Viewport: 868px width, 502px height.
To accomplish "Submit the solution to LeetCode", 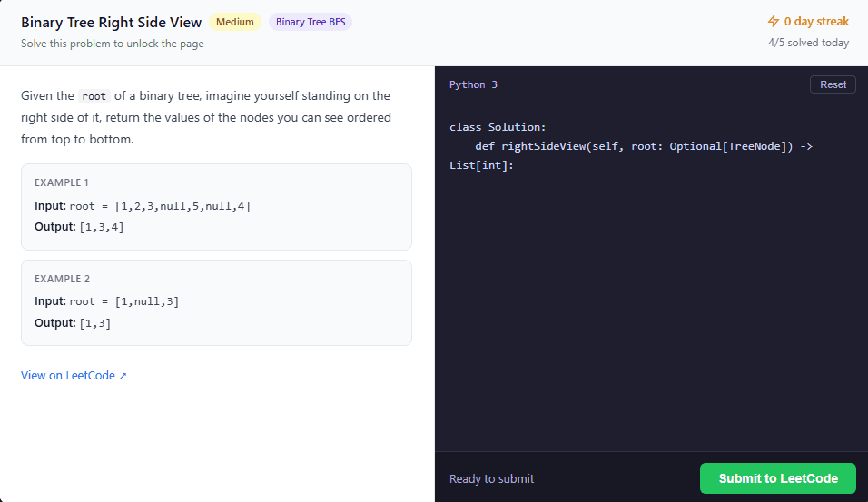I will click(x=778, y=478).
